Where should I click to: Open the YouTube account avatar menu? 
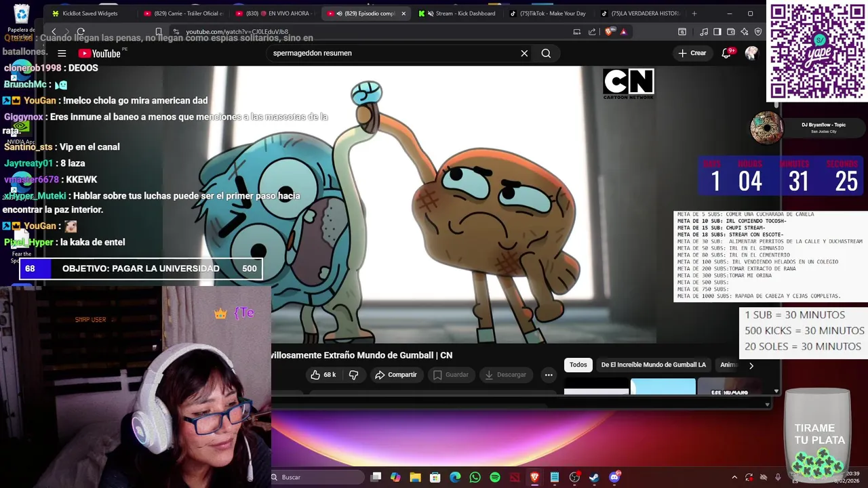pyautogui.click(x=751, y=53)
